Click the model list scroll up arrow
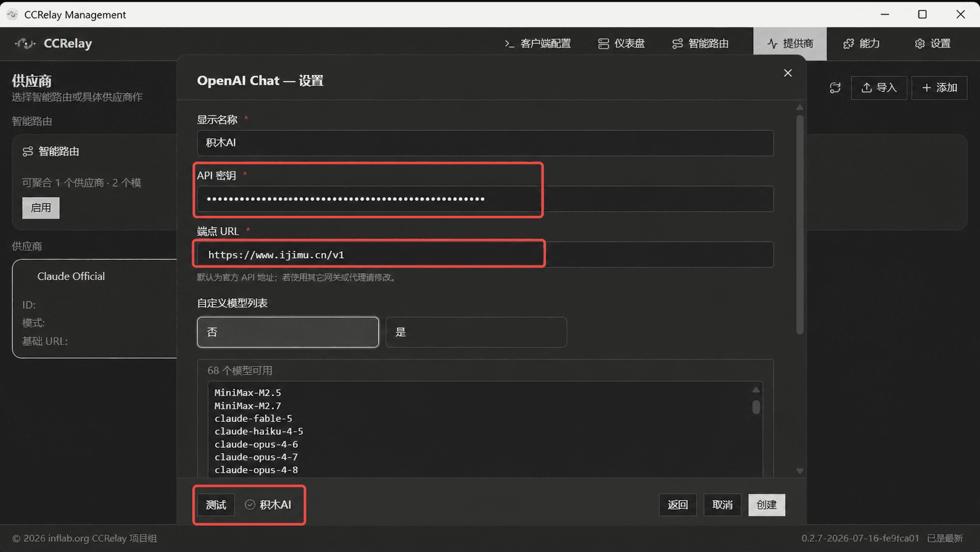 coord(756,390)
